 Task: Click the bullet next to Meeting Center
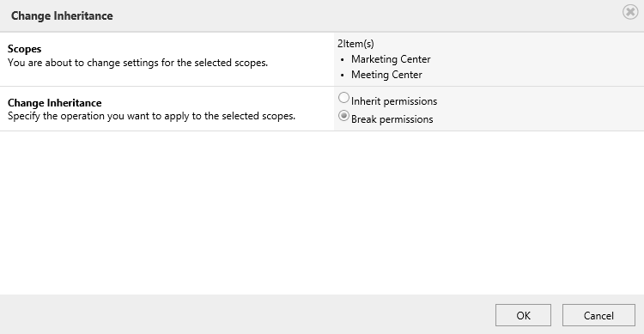coord(343,76)
